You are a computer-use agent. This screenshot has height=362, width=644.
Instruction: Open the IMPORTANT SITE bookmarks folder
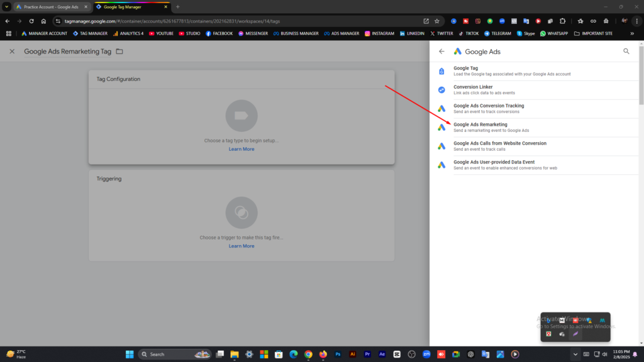(593, 34)
